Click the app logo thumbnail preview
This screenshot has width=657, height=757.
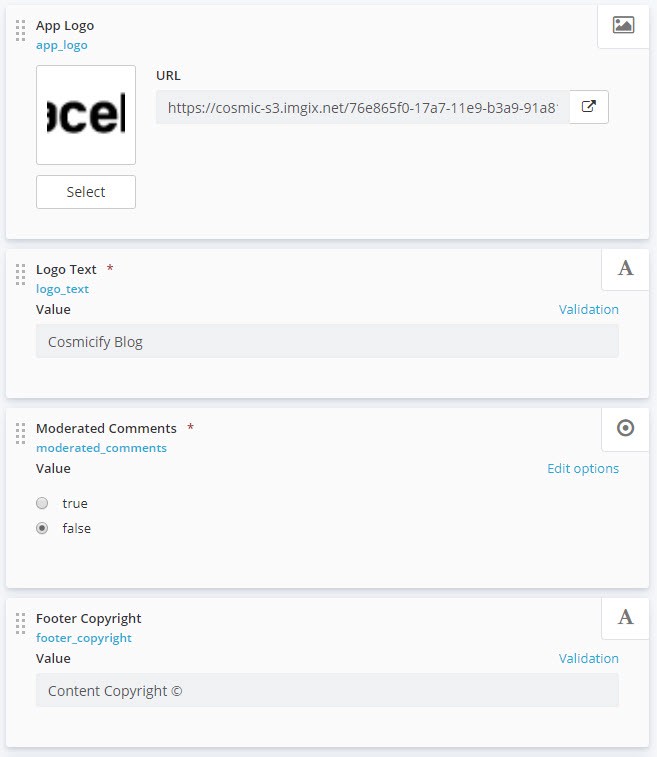point(86,115)
